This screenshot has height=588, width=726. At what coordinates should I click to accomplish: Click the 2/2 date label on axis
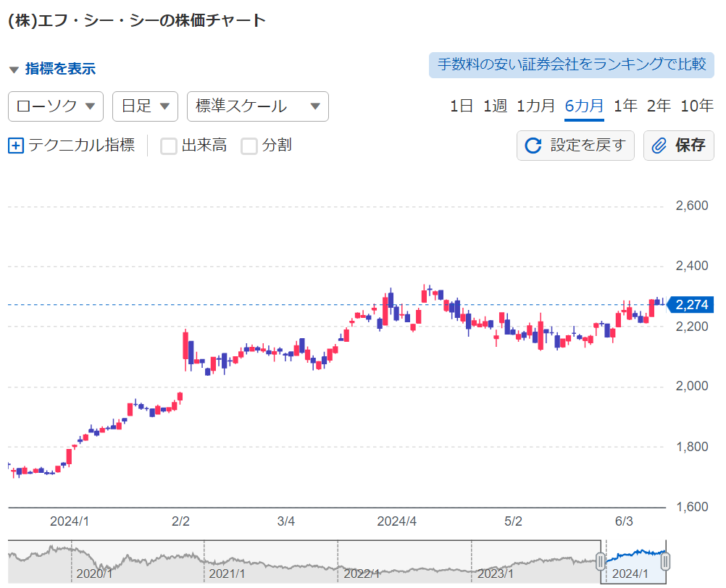pos(180,521)
